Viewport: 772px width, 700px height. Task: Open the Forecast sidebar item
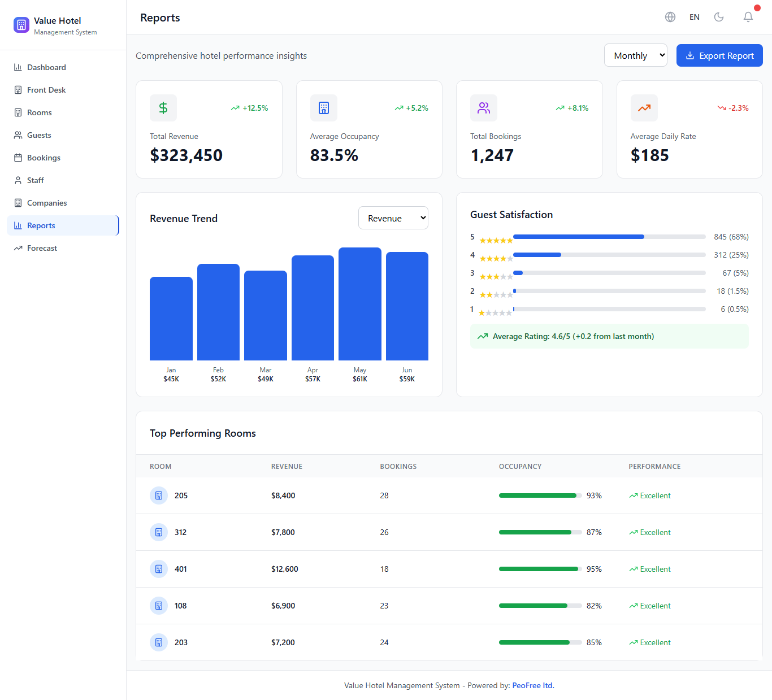click(42, 248)
